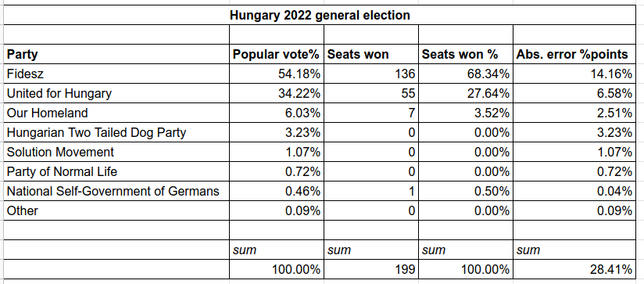The image size is (644, 284).
Task: Select the 14.16% absolute error cell
Action: [x=574, y=74]
